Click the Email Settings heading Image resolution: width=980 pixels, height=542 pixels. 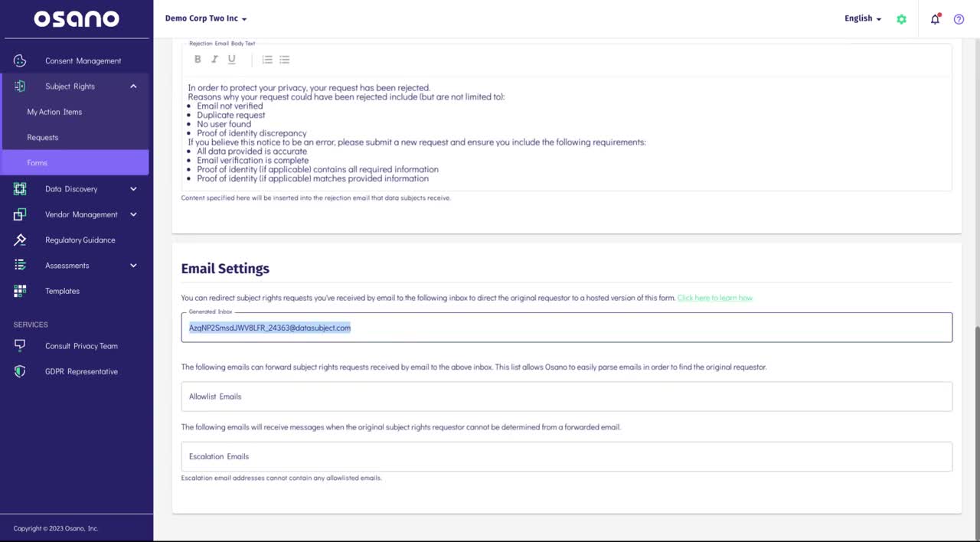[x=225, y=269]
